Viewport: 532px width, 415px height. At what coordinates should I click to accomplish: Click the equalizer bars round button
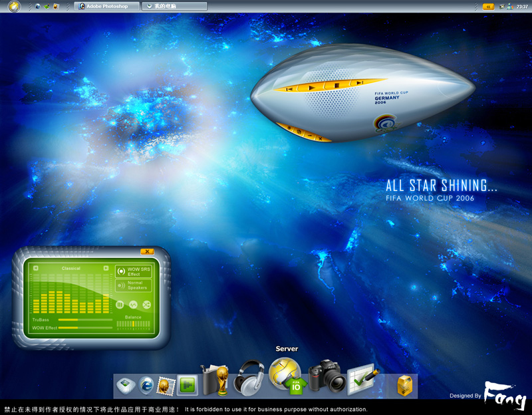point(120,305)
